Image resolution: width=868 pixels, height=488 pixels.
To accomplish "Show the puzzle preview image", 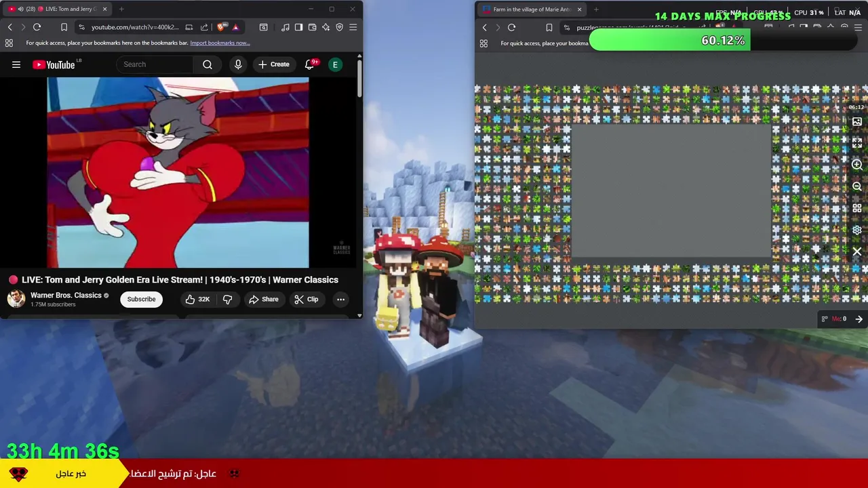I will [857, 122].
